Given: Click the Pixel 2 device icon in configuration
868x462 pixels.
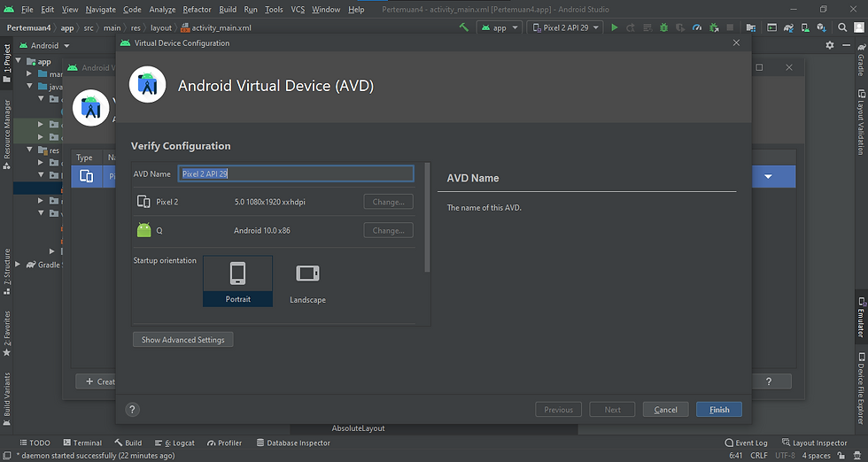Looking at the screenshot, I should 143,202.
